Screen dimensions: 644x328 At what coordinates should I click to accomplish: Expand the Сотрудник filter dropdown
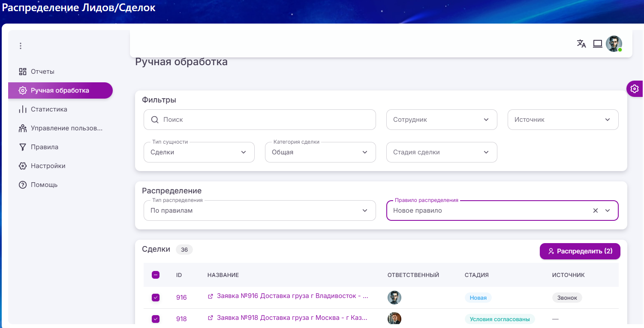tap(442, 120)
